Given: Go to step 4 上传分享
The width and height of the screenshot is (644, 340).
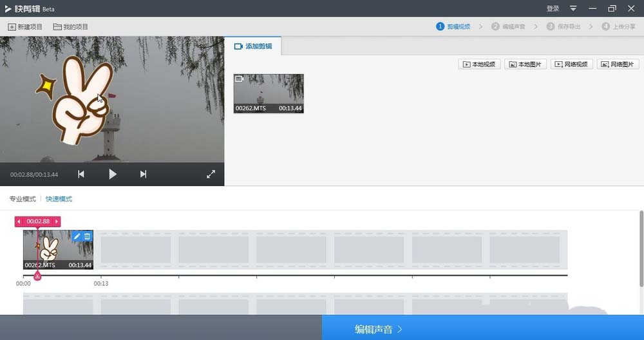Looking at the screenshot, I should pos(618,26).
